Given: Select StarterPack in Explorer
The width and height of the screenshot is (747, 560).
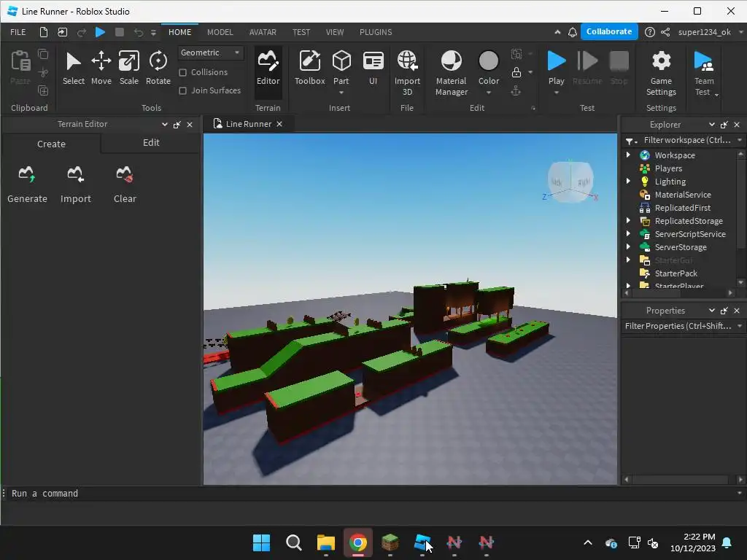Looking at the screenshot, I should pyautogui.click(x=676, y=273).
